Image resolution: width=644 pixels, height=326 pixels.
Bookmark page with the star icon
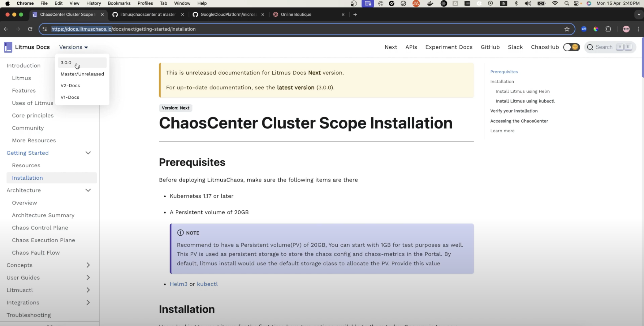[x=567, y=29]
